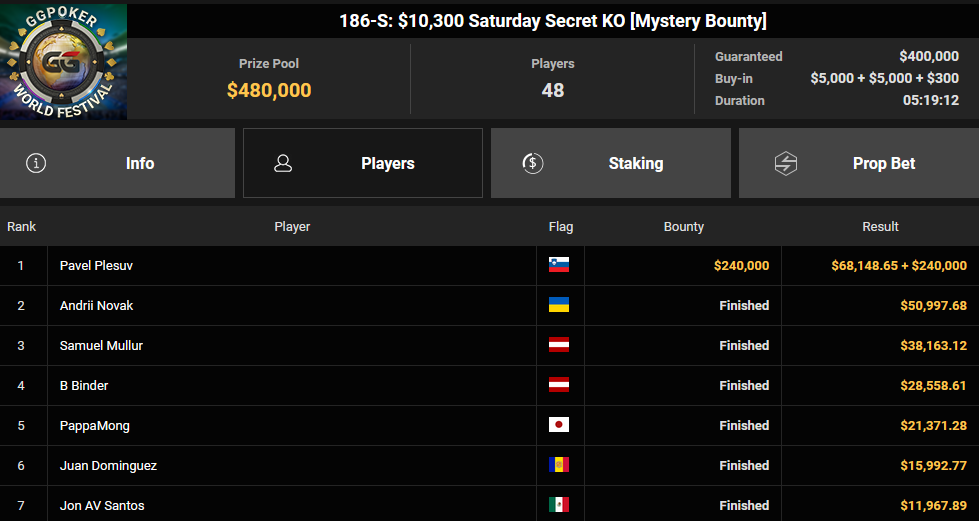Click Juan Dominguez's Andorra flag icon
The image size is (979, 521).
coord(559,465)
